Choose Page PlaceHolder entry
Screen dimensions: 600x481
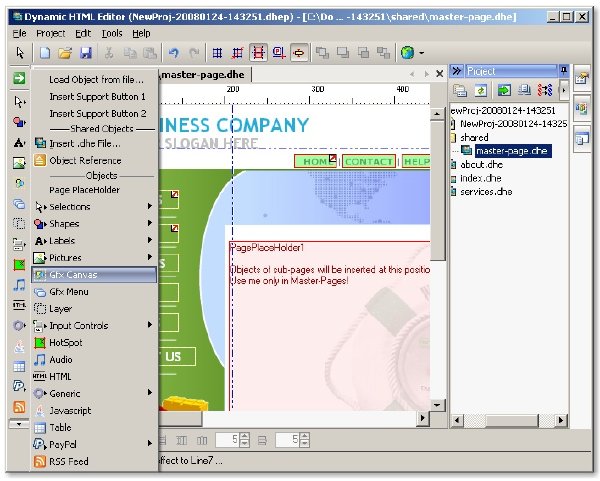(94, 190)
